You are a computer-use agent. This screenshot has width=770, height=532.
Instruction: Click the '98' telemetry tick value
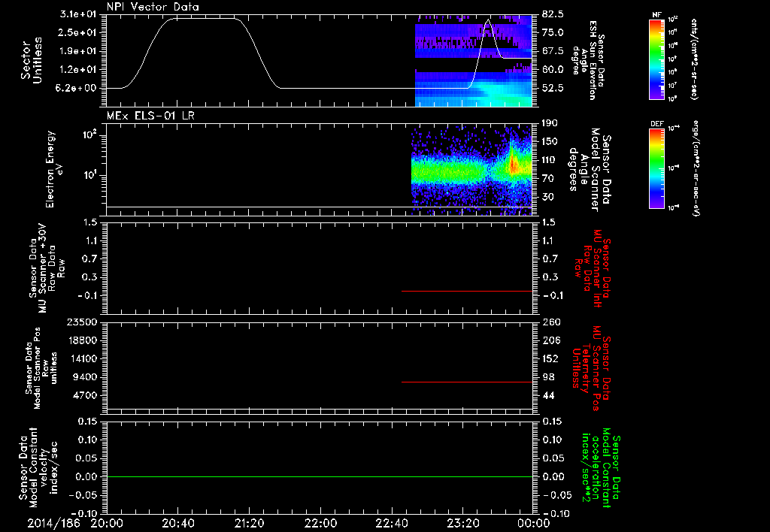coord(548,377)
